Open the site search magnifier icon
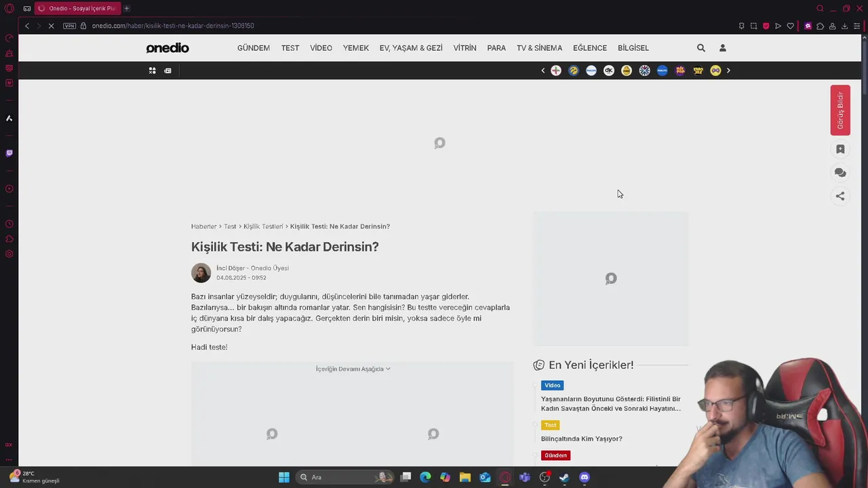 click(701, 48)
